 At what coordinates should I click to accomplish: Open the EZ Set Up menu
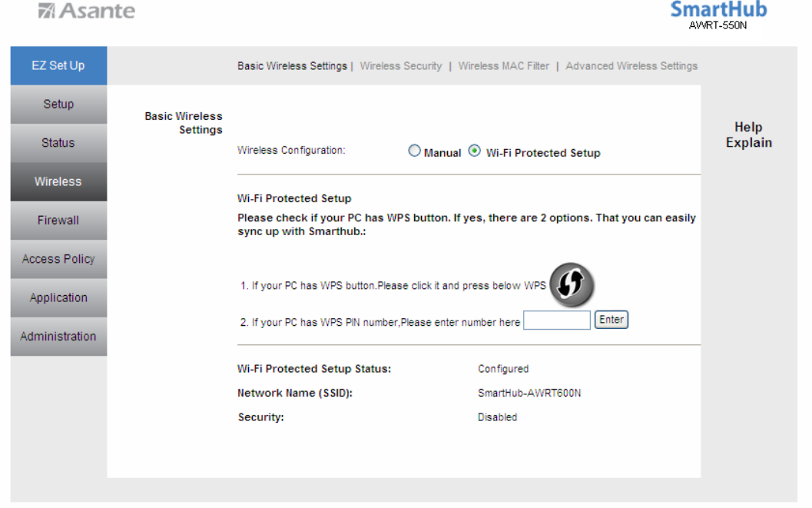(x=58, y=66)
